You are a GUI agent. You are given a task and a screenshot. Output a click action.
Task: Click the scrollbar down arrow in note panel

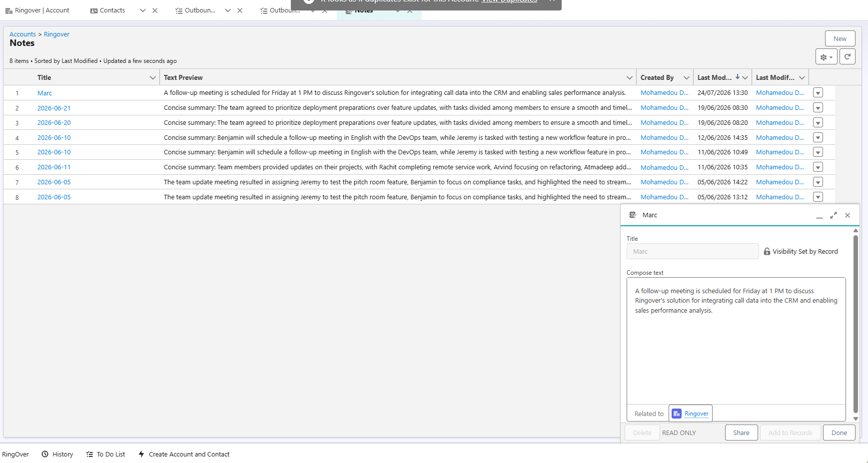(856, 419)
